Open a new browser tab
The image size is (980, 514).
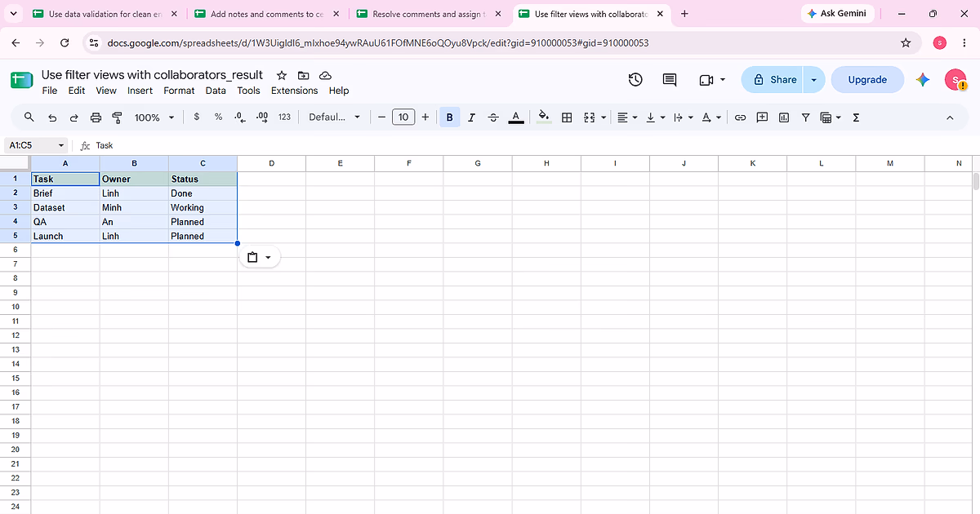[x=684, y=14]
